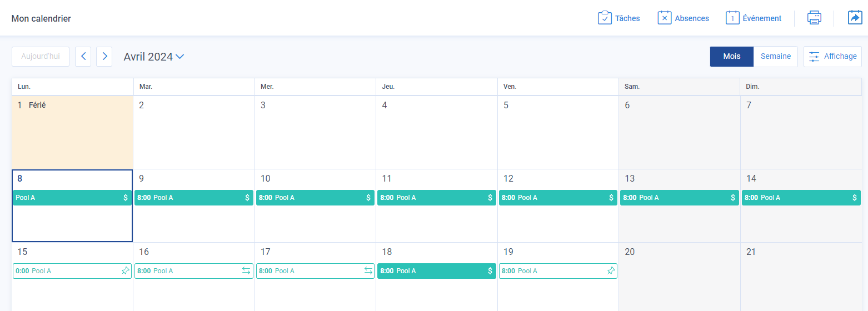Screen dimensions: 868x311
Task: Open the 8:00 Pool A shift on April 18
Action: [437, 271]
